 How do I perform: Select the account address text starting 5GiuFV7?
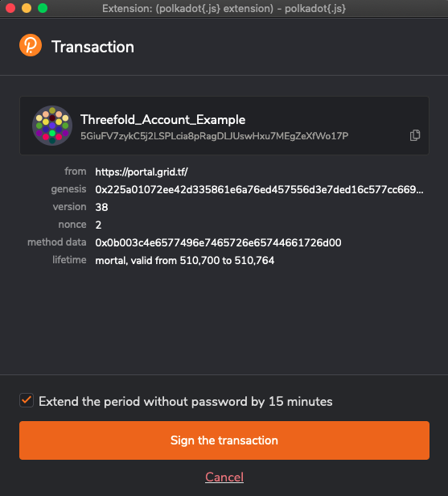214,136
